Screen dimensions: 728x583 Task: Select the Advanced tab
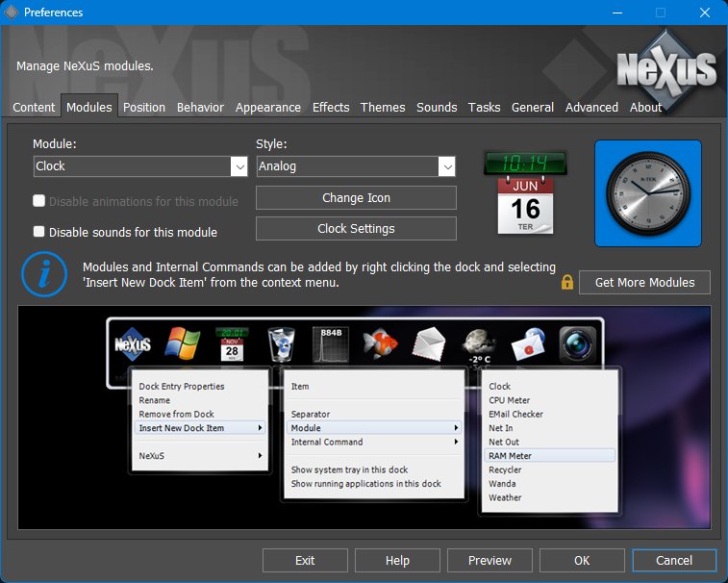pos(591,108)
